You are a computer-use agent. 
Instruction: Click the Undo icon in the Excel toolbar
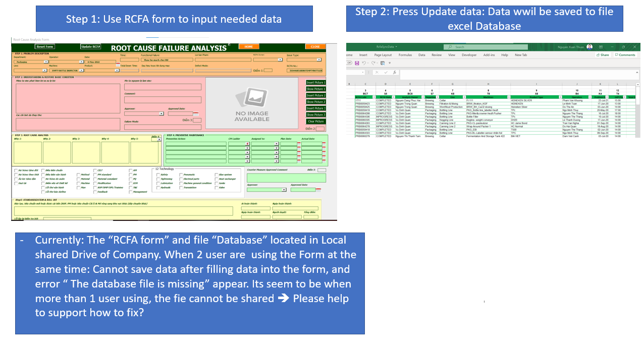[364, 63]
